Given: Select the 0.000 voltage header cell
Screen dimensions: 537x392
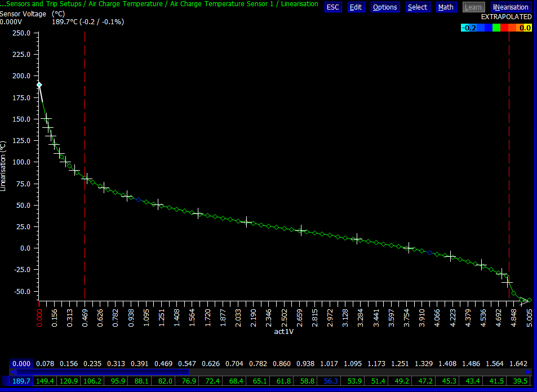Looking at the screenshot, I should [x=21, y=364].
